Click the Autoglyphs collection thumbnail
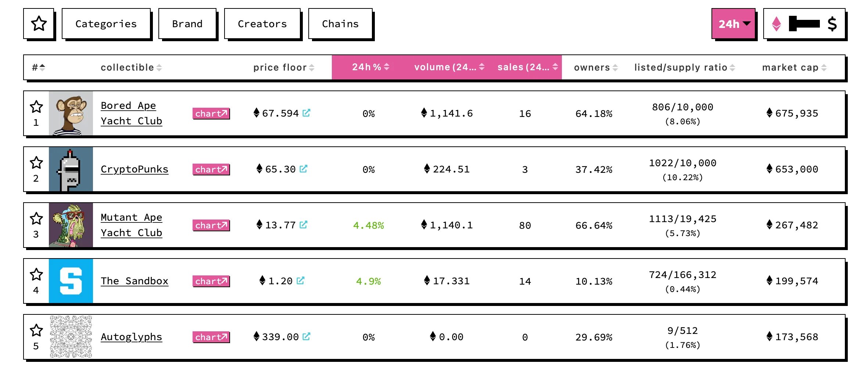Image resolution: width=868 pixels, height=367 pixels. [x=71, y=336]
